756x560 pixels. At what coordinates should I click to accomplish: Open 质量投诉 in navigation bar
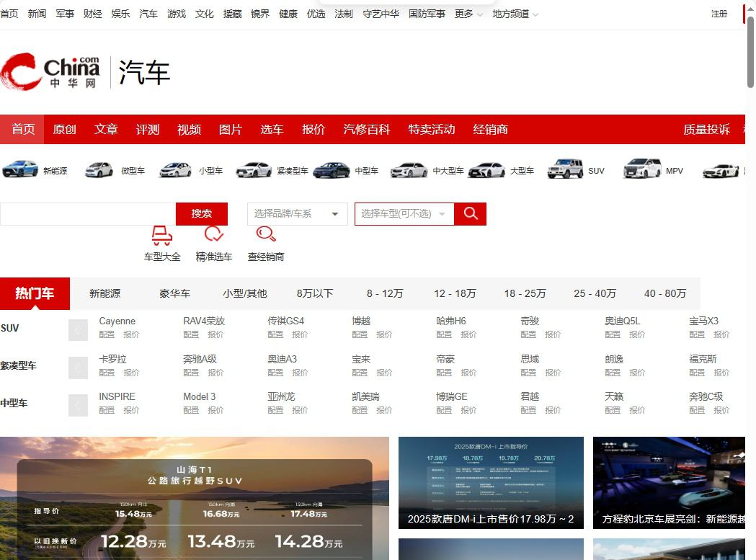[x=706, y=129]
